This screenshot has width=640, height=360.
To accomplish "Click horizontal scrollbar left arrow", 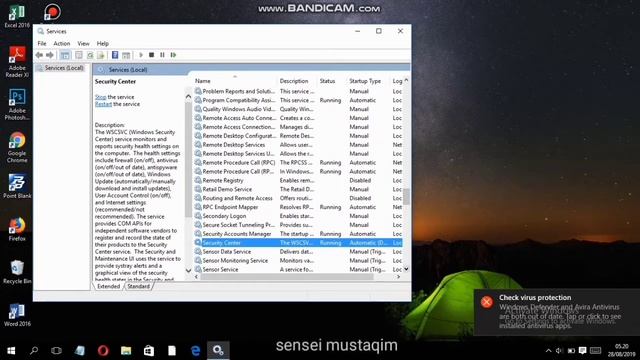I will 196,277.
